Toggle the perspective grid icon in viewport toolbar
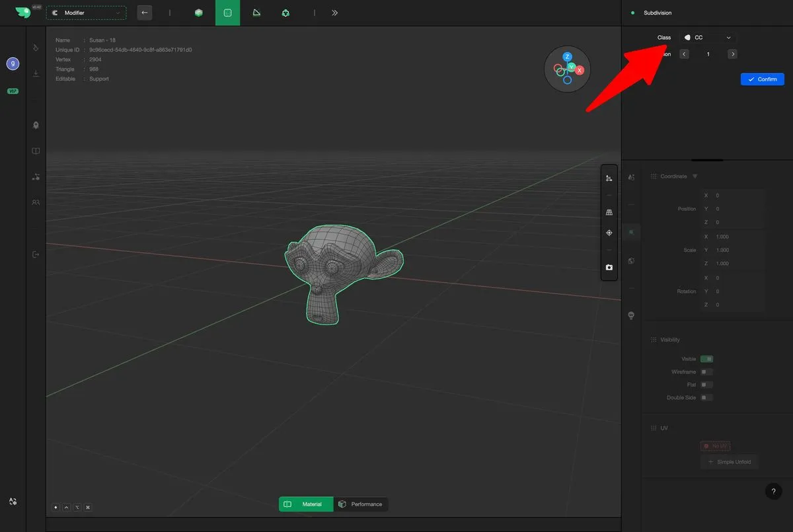This screenshot has height=532, width=793. pos(609,212)
